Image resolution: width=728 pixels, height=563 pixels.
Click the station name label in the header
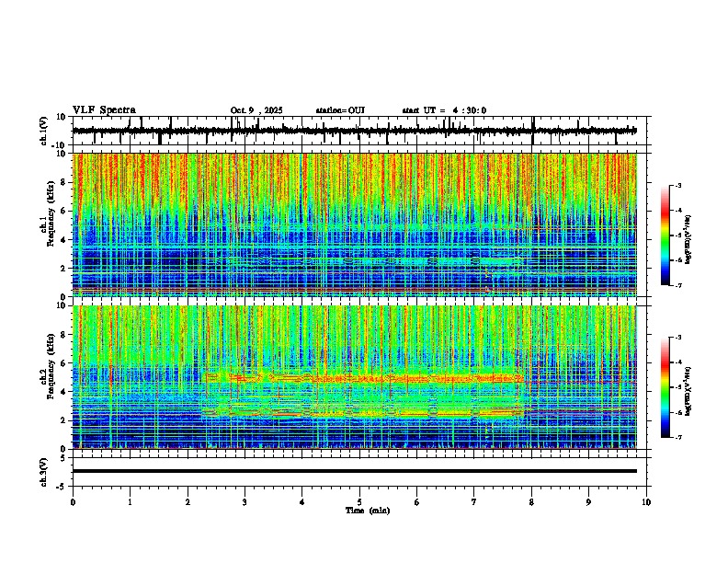340,110
